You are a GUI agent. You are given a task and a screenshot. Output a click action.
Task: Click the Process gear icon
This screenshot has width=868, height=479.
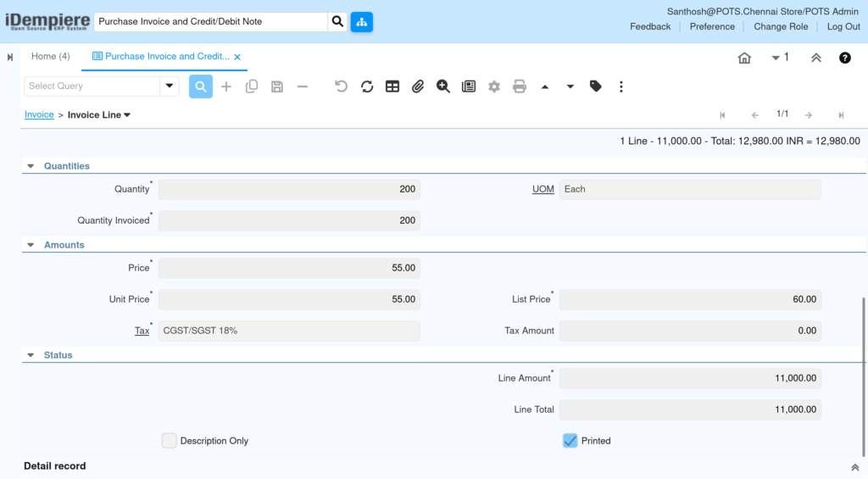pos(494,86)
